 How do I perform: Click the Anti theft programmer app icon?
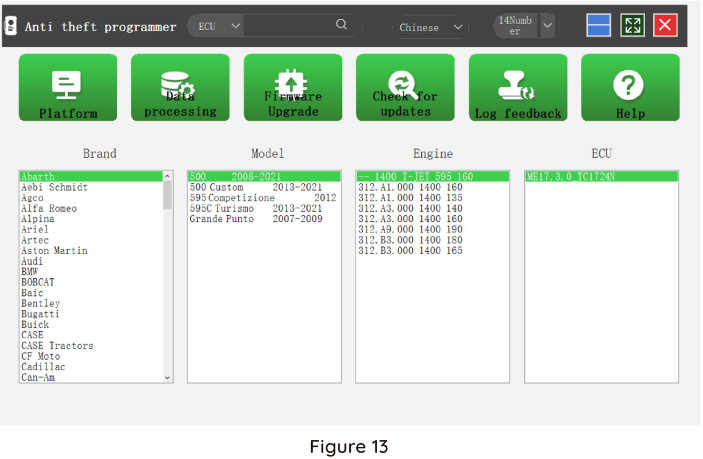pyautogui.click(x=11, y=26)
